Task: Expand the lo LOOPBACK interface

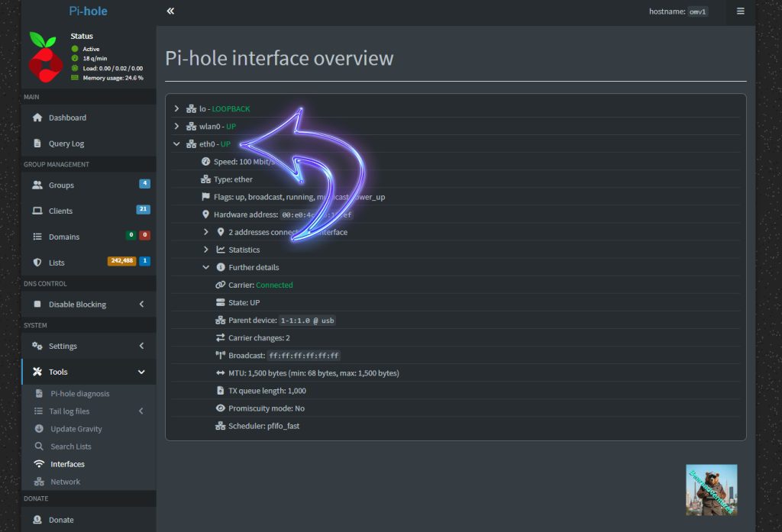Action: pos(176,109)
